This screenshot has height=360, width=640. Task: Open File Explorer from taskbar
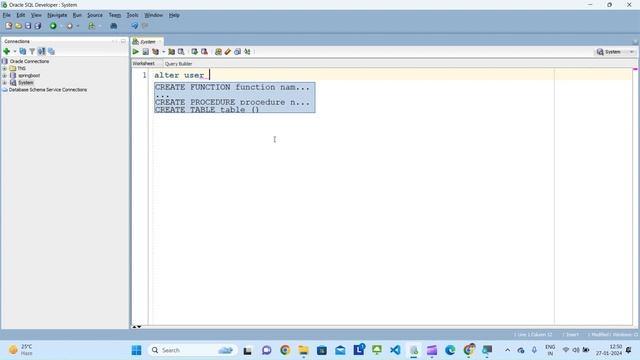[303, 350]
